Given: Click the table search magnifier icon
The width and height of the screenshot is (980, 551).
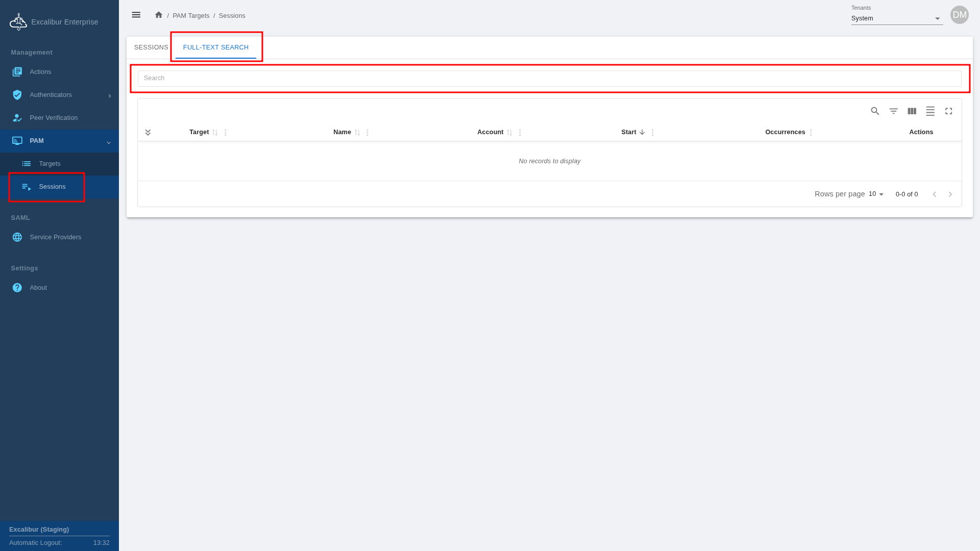Looking at the screenshot, I should tap(875, 111).
